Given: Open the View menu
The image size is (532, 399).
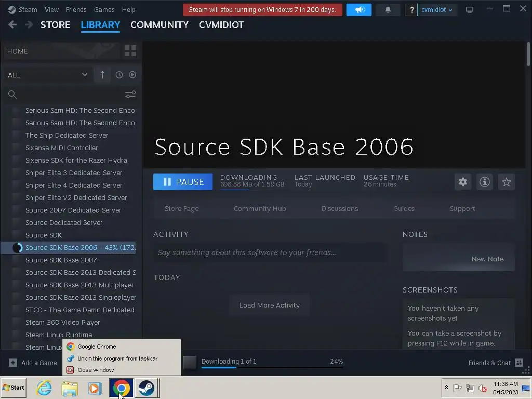Looking at the screenshot, I should tap(51, 9).
